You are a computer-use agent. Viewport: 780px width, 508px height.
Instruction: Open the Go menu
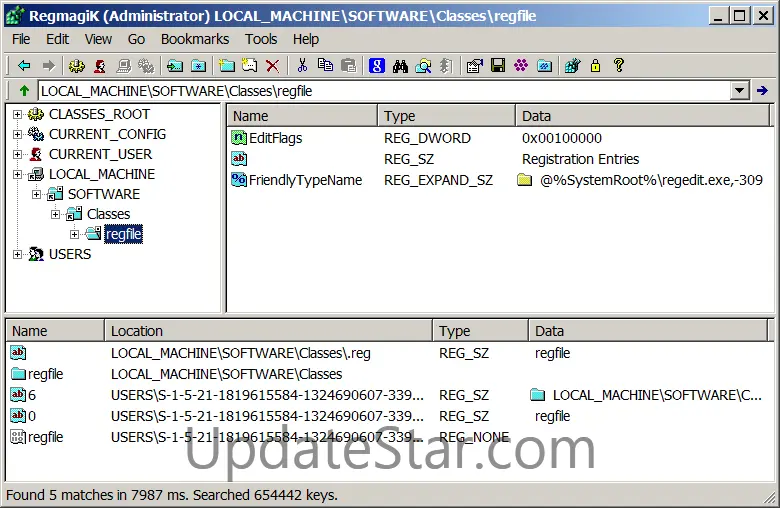[136, 39]
